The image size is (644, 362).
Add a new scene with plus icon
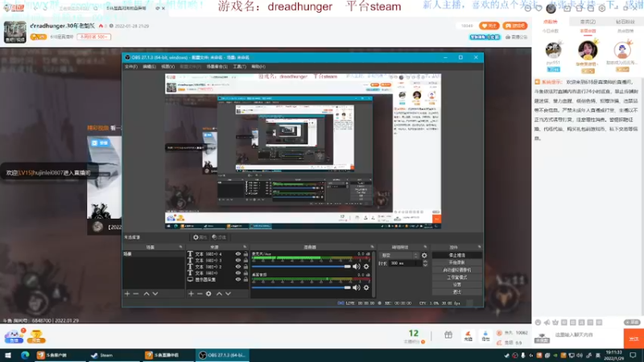(127, 294)
